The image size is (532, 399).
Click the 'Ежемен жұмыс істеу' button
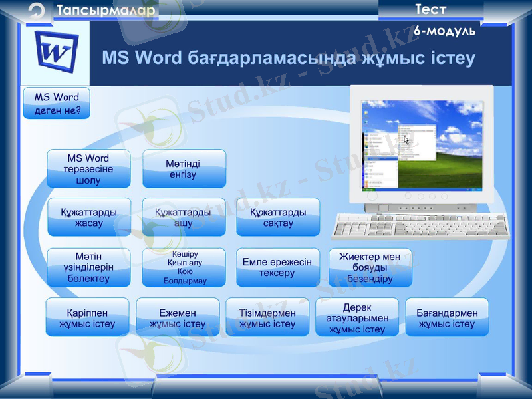(178, 317)
